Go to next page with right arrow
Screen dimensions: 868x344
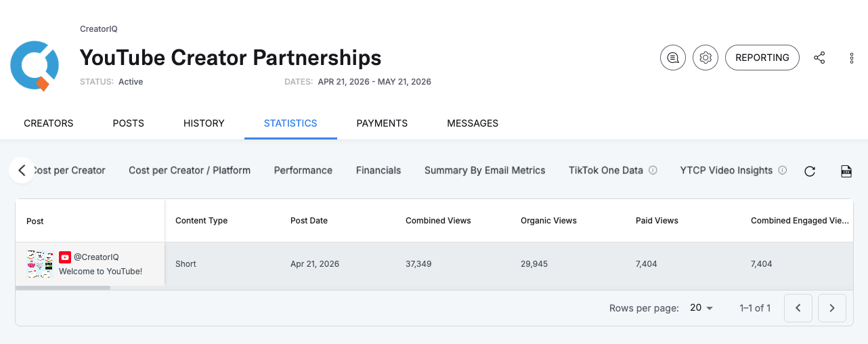[x=832, y=308]
